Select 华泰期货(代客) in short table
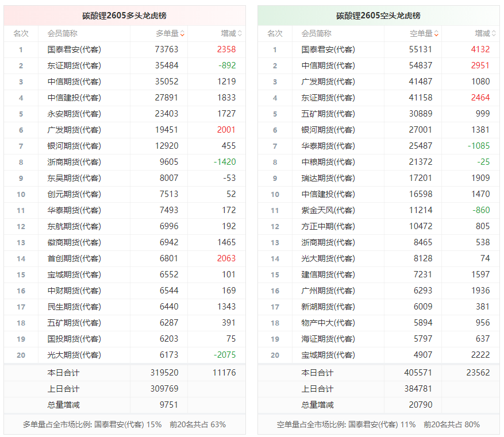The width and height of the screenshot is (504, 437). 328,146
